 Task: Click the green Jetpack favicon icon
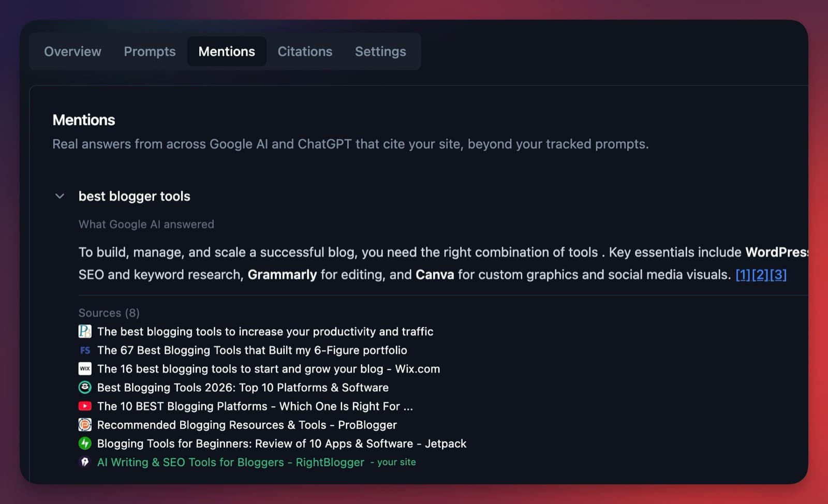85,443
